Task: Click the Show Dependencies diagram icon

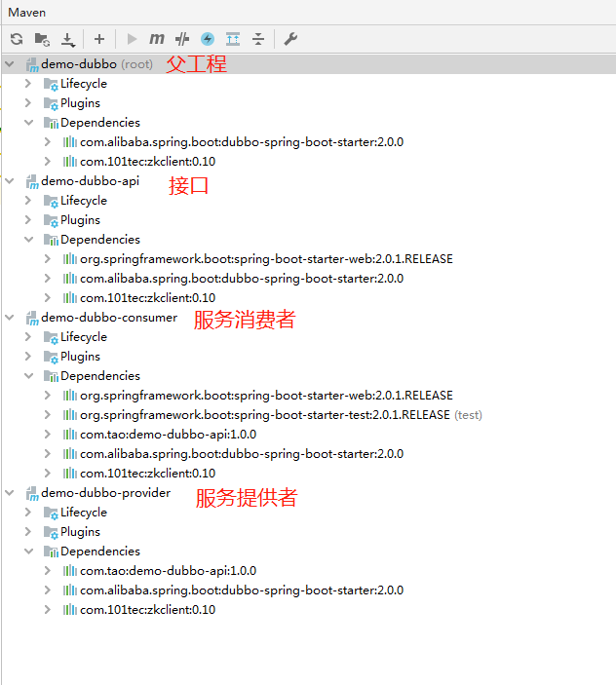Action: click(x=233, y=39)
